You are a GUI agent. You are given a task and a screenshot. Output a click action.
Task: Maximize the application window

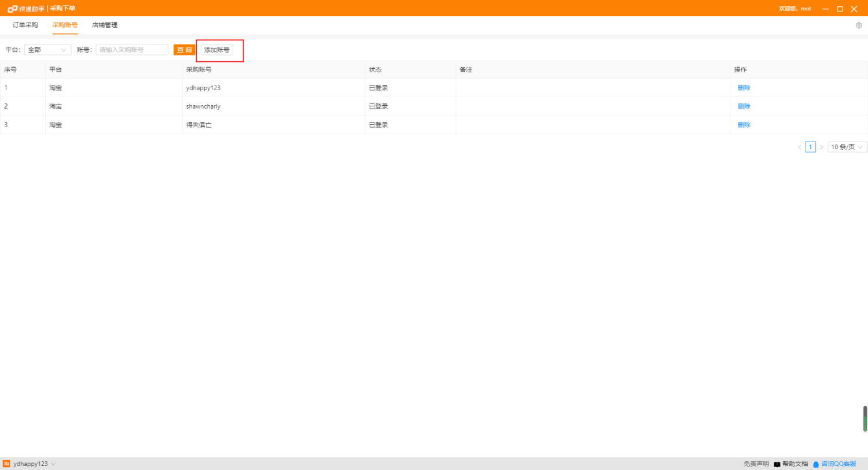840,9
